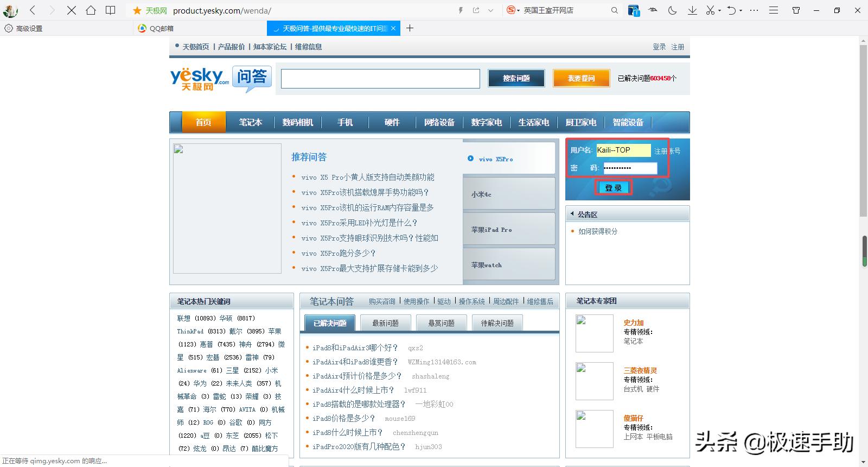
Task: Open question iPad8和iPadAir3哪个好？
Action: click(x=355, y=348)
